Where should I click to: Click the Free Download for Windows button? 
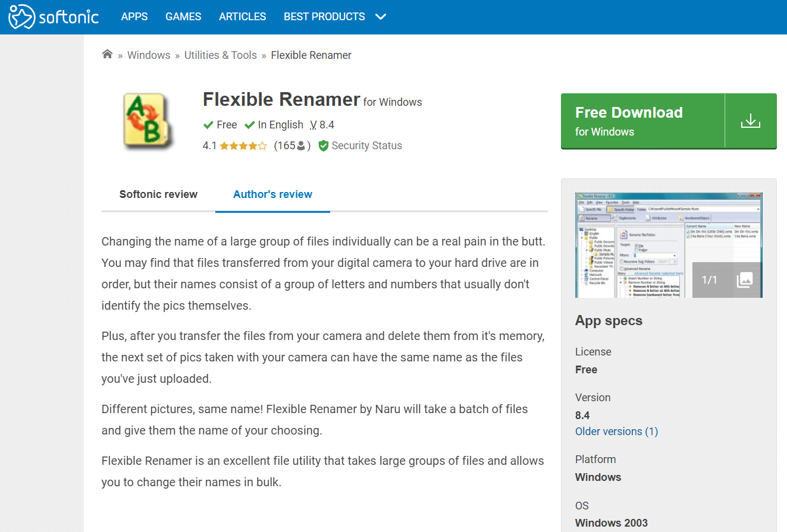pos(669,121)
